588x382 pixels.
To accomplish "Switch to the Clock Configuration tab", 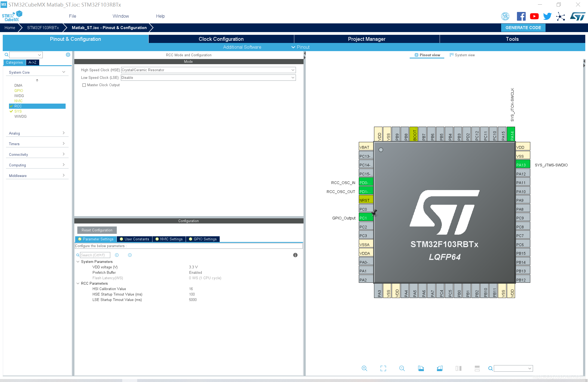I will 221,39.
